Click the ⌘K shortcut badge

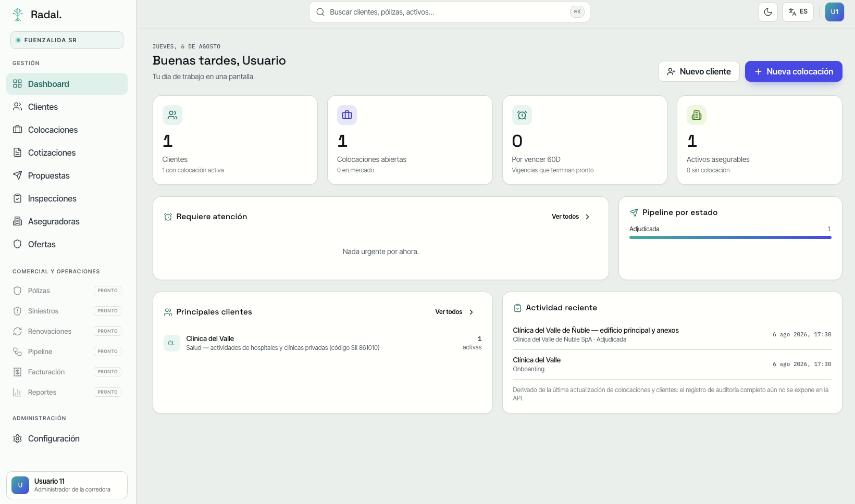(577, 12)
